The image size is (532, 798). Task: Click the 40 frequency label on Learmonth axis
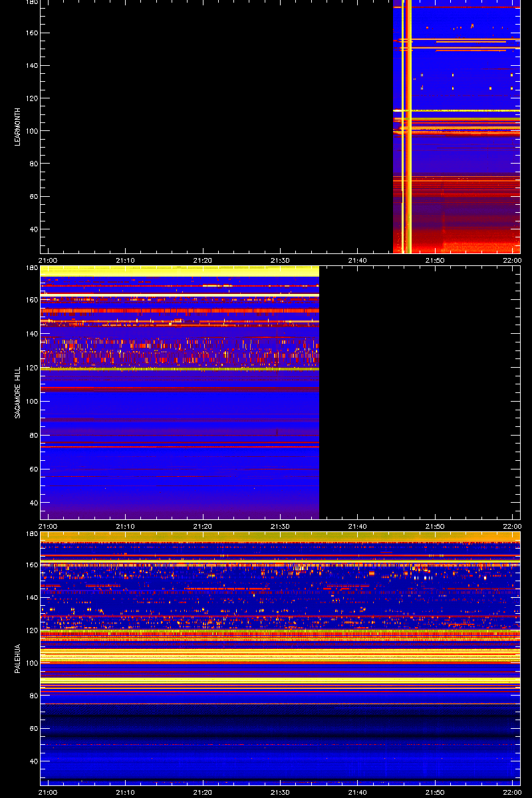(33, 229)
